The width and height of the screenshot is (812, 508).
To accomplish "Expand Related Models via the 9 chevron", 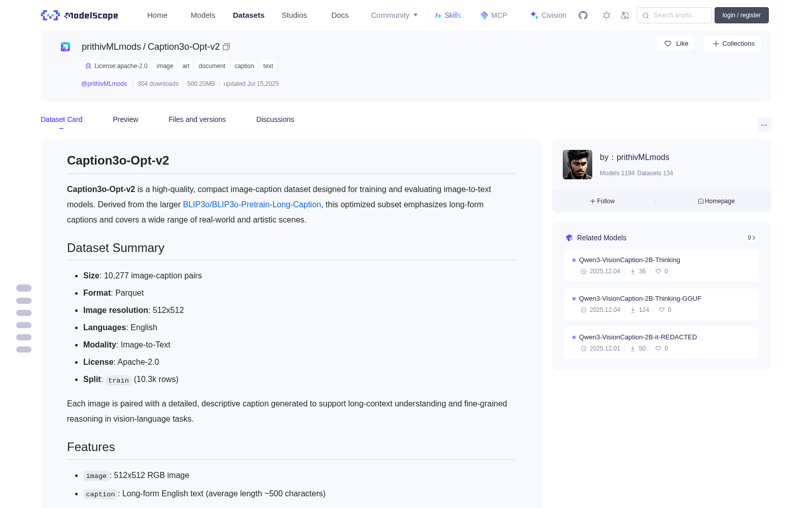I will point(752,238).
